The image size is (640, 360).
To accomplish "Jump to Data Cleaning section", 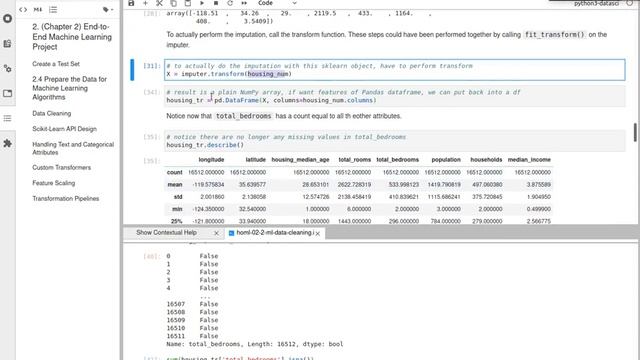I will [x=51, y=113].
